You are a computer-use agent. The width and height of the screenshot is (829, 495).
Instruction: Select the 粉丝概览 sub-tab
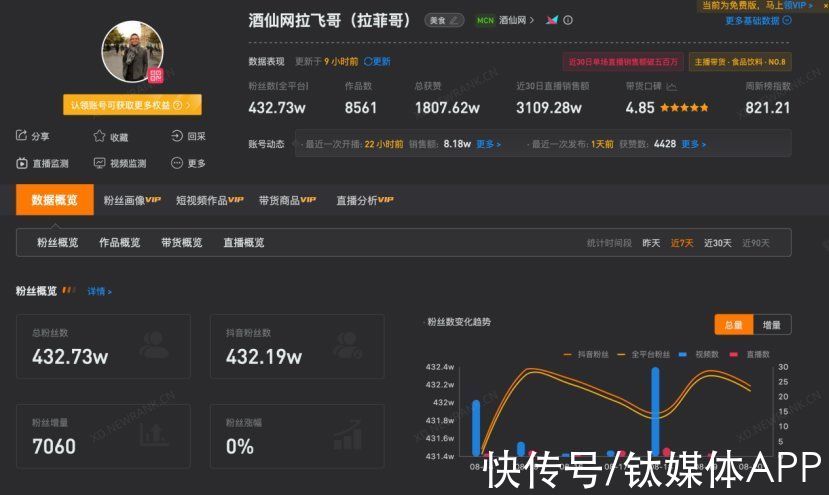(58, 243)
